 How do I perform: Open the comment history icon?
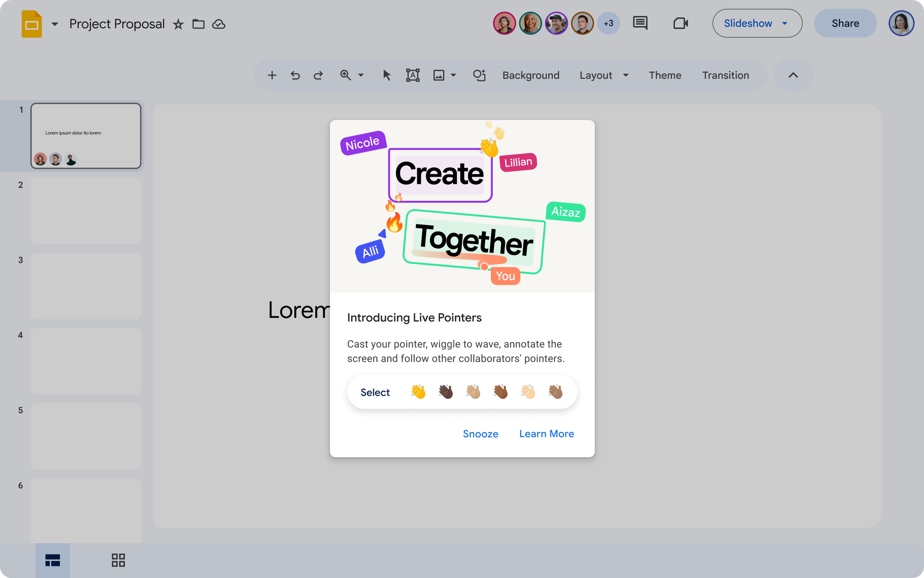[640, 23]
